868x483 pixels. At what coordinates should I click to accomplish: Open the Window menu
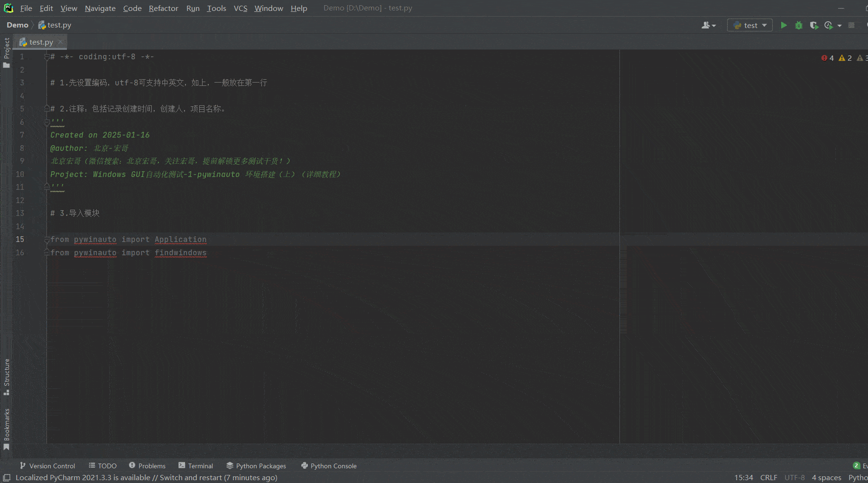pos(269,8)
